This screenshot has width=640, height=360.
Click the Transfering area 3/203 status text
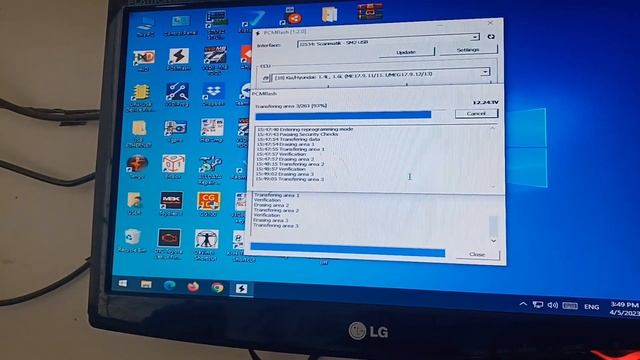[291, 106]
